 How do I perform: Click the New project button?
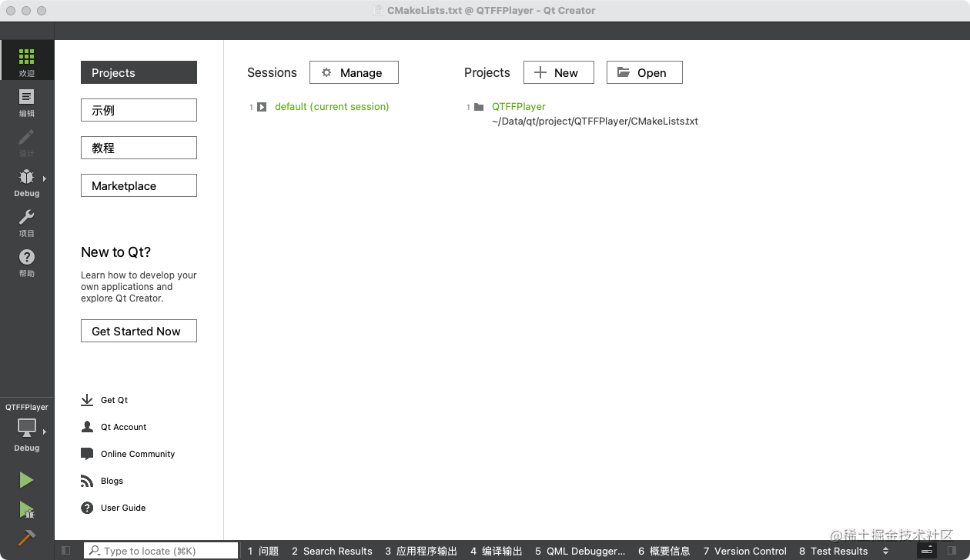[x=559, y=72]
